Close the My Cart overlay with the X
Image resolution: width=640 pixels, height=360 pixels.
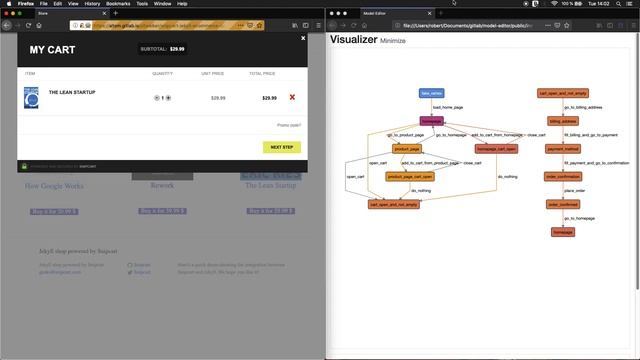(303, 38)
